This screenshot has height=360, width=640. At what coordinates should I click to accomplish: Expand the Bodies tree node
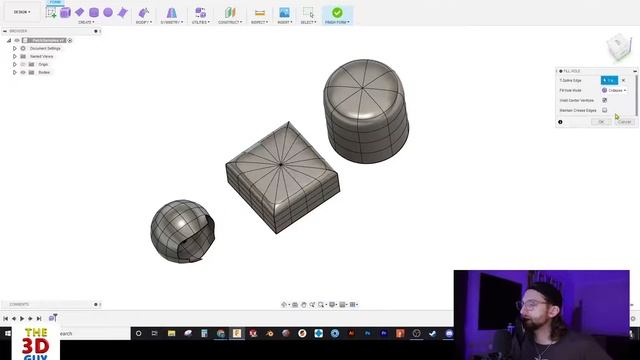(15, 72)
